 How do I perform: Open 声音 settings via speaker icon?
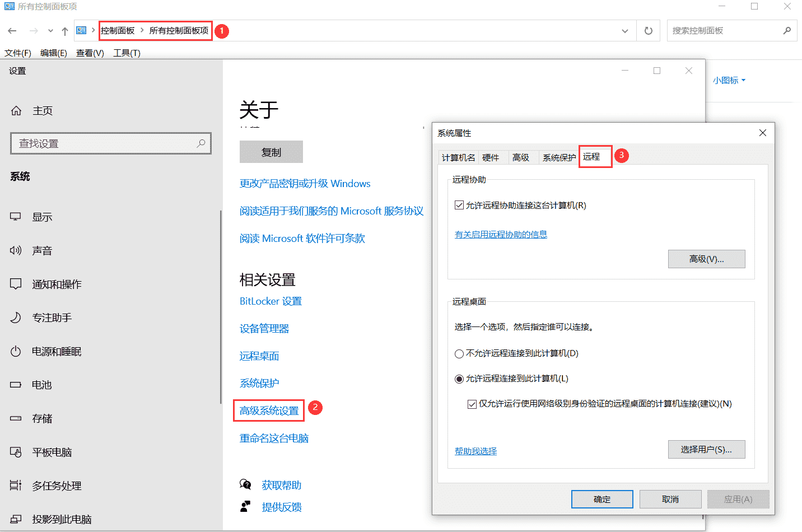[16, 250]
